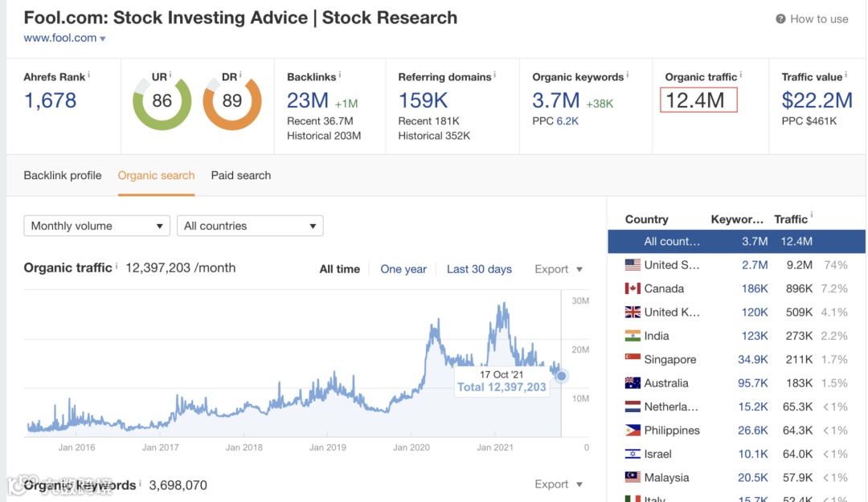This screenshot has height=502, width=868.
Task: Click the Recent 36.7M backlinks text
Action: tap(320, 121)
